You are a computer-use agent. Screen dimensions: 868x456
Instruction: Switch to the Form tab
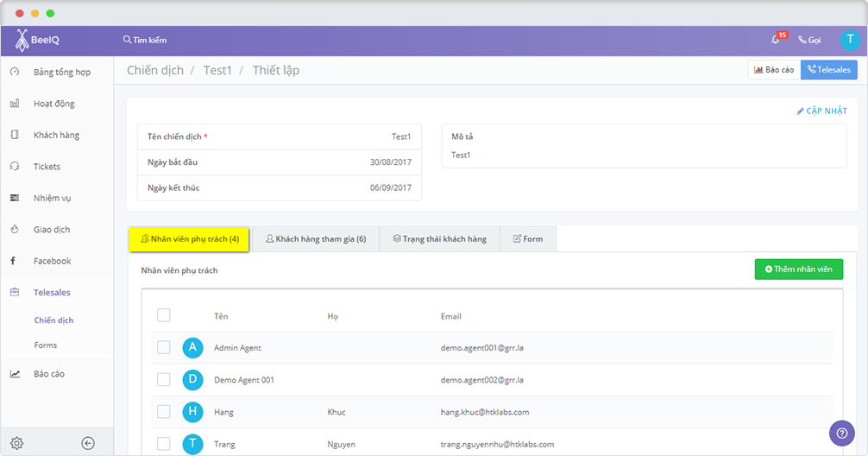528,239
